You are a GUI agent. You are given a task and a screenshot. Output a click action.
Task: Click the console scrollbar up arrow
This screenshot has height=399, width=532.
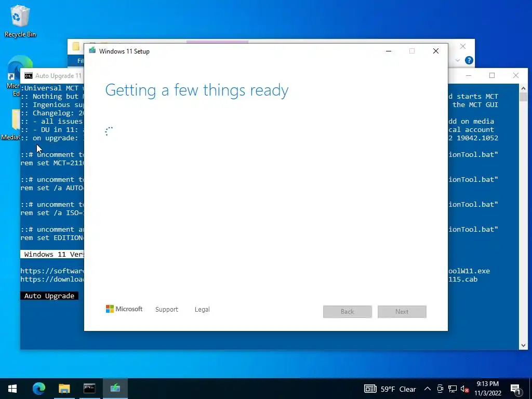tap(523, 88)
